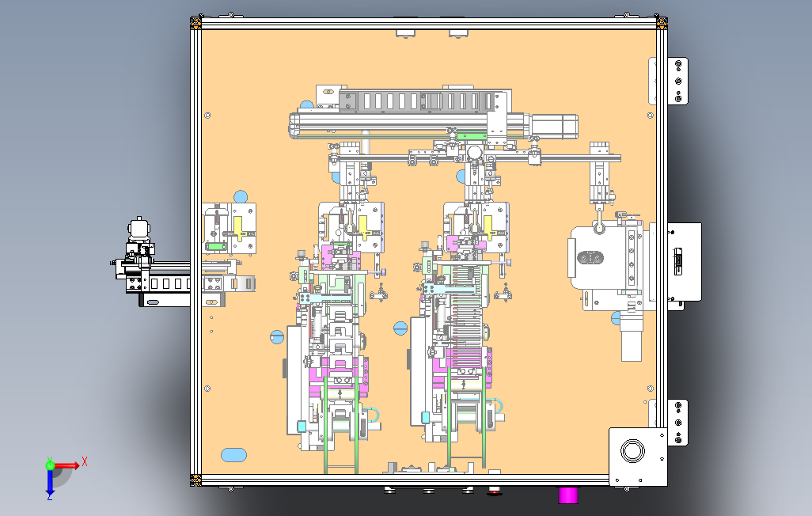Select the upper three-screw hinge bracket on the right side
The width and height of the screenshot is (812, 516).
677,81
